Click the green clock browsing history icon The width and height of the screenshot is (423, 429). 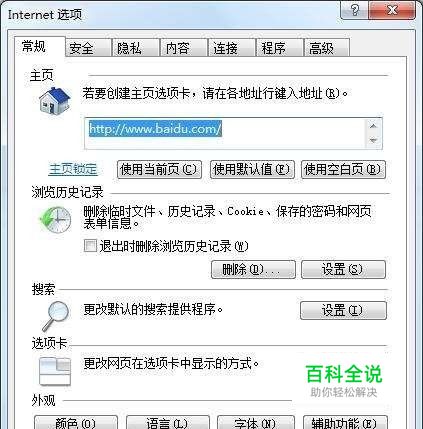[x=55, y=220]
